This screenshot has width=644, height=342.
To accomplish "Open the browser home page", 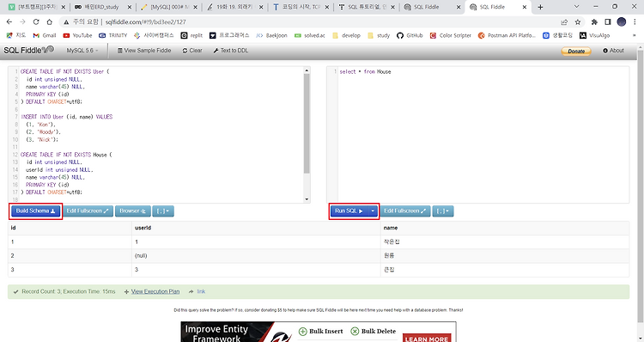I will [x=49, y=21].
